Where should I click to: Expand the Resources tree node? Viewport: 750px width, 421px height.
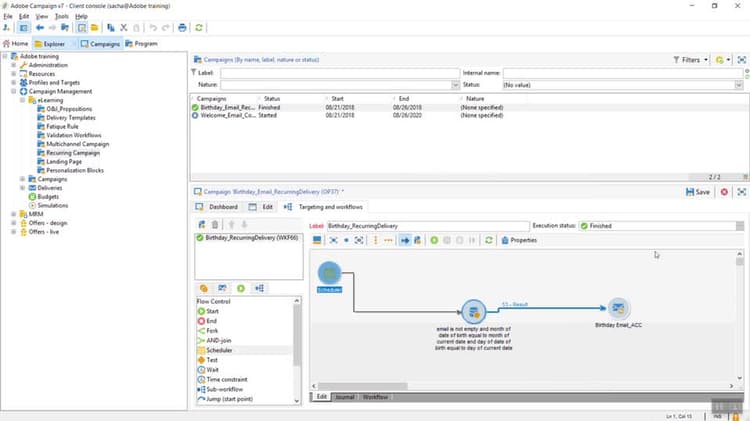coord(14,74)
